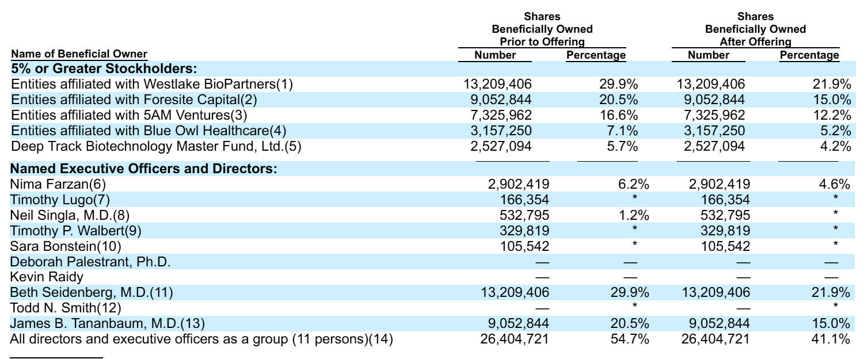The width and height of the screenshot is (868, 359).
Task: Select the name "Sara Bonstein(10)"
Action: pyautogui.click(x=66, y=246)
